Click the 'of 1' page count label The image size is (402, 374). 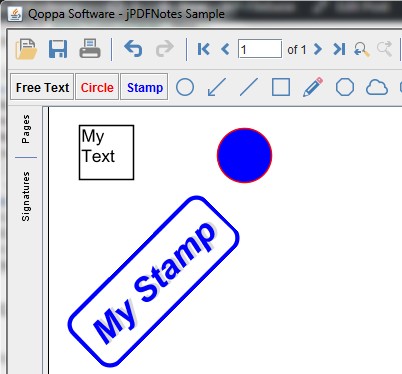point(297,50)
